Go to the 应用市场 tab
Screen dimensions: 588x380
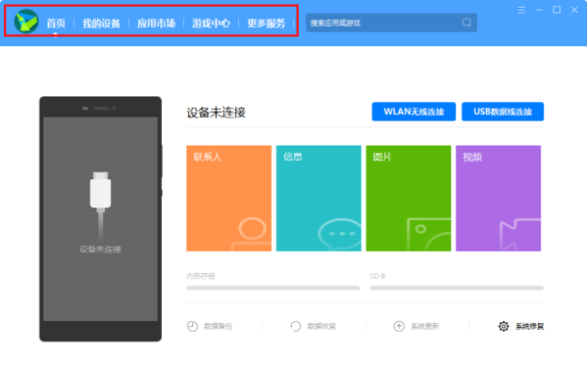click(x=156, y=23)
